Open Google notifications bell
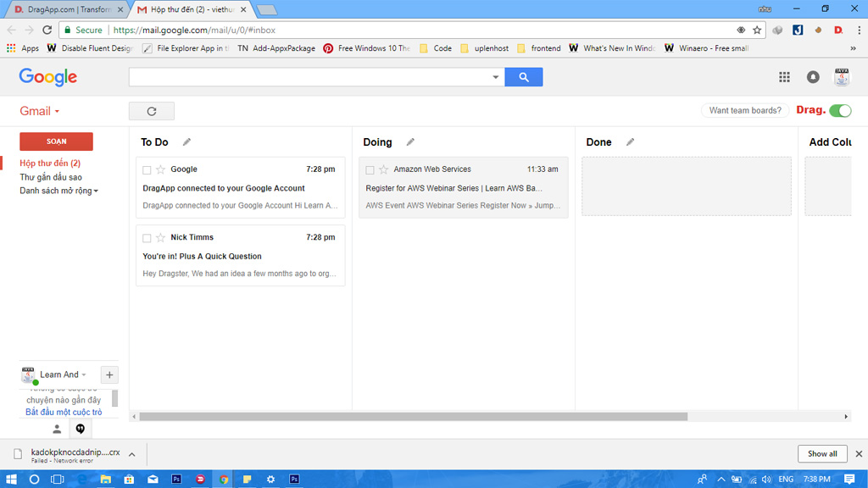The image size is (868, 488). [x=813, y=77]
